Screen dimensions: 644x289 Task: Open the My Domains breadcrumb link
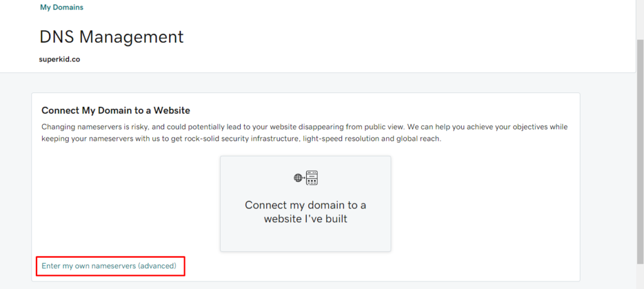[62, 8]
